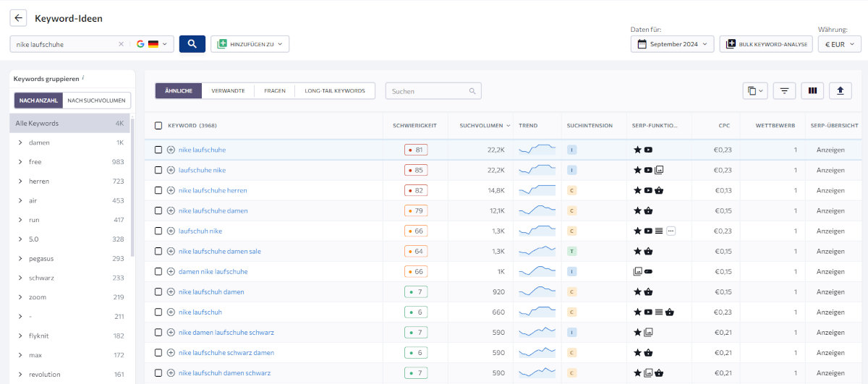Open the EUR currency dropdown
Screen dimensions: 868x384
[x=840, y=44]
